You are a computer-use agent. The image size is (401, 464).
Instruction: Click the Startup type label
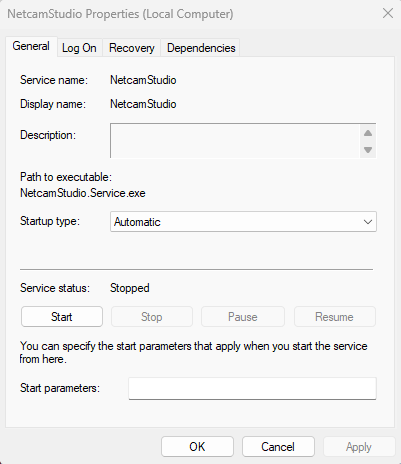pyautogui.click(x=50, y=221)
